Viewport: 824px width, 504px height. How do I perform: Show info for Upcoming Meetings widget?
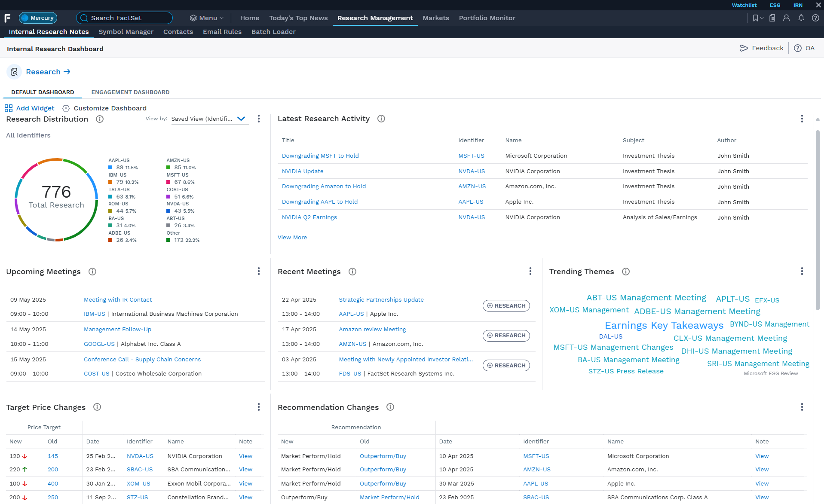click(92, 272)
